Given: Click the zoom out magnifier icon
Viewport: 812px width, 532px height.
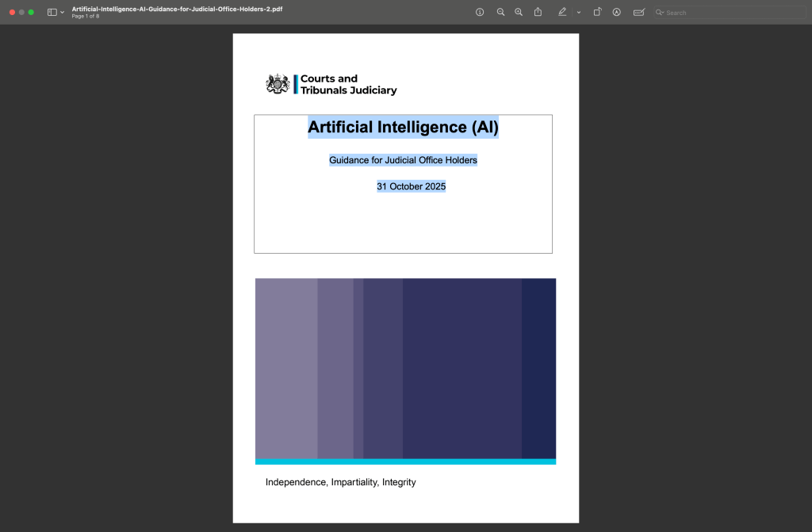Looking at the screenshot, I should click(x=500, y=13).
